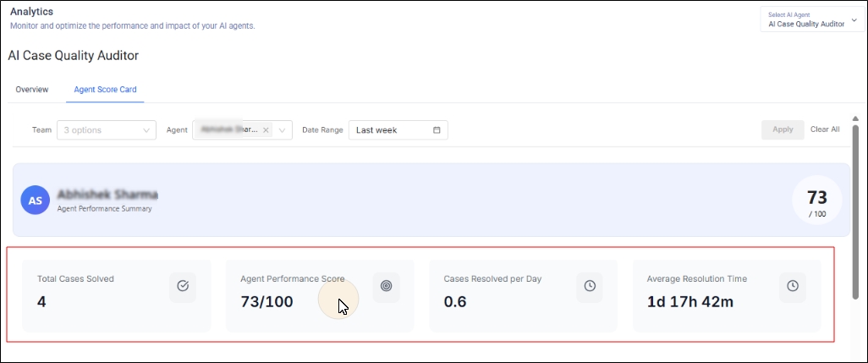This screenshot has height=363, width=868.
Task: Select the Agent Score Card tab
Action: point(105,90)
